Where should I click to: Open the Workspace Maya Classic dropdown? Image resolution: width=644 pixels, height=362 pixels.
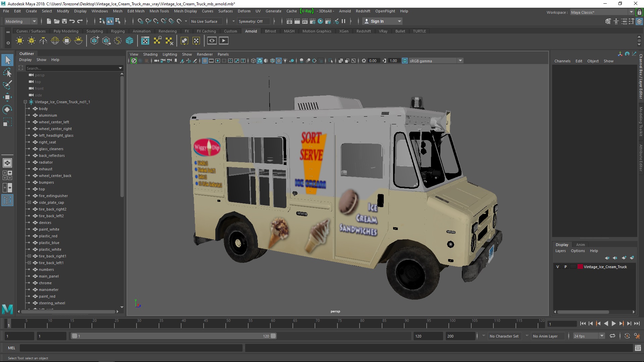tap(602, 12)
